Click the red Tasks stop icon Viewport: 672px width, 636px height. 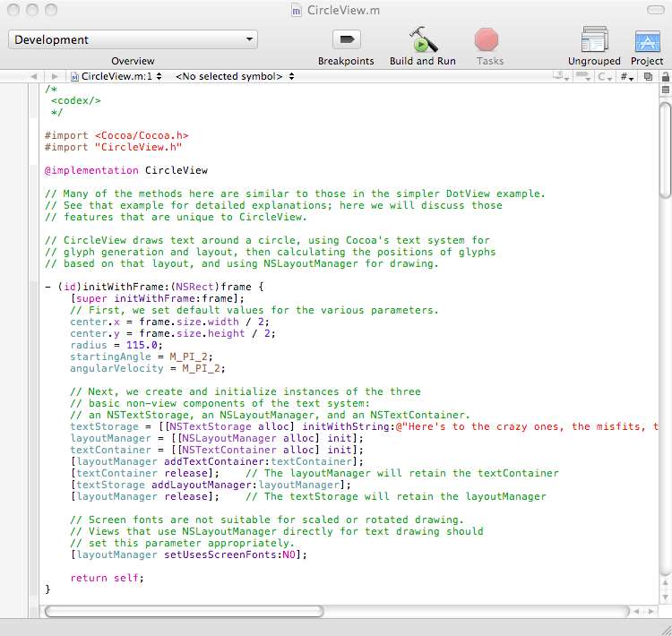click(487, 39)
